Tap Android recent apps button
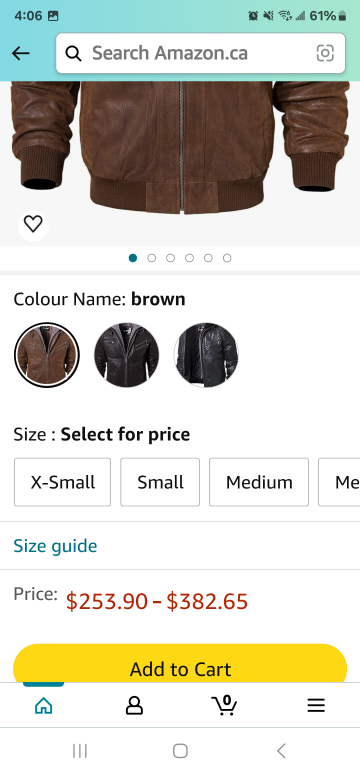Image resolution: width=360 pixels, height=772 pixels. (80, 751)
